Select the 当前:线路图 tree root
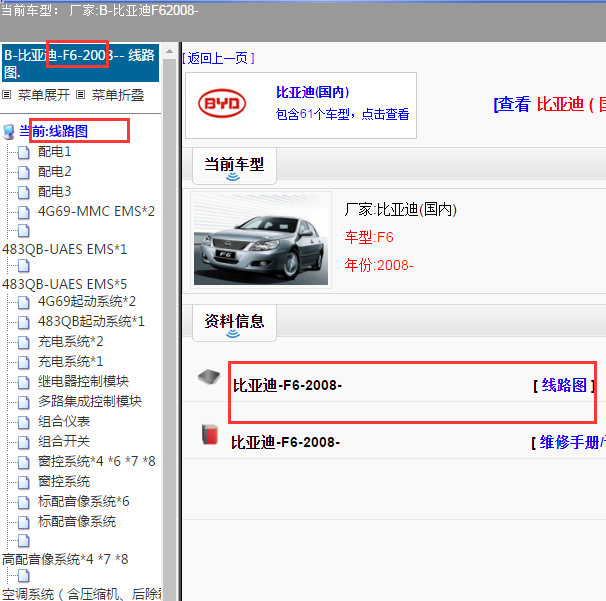Image resolution: width=606 pixels, height=601 pixels. pyautogui.click(x=54, y=132)
